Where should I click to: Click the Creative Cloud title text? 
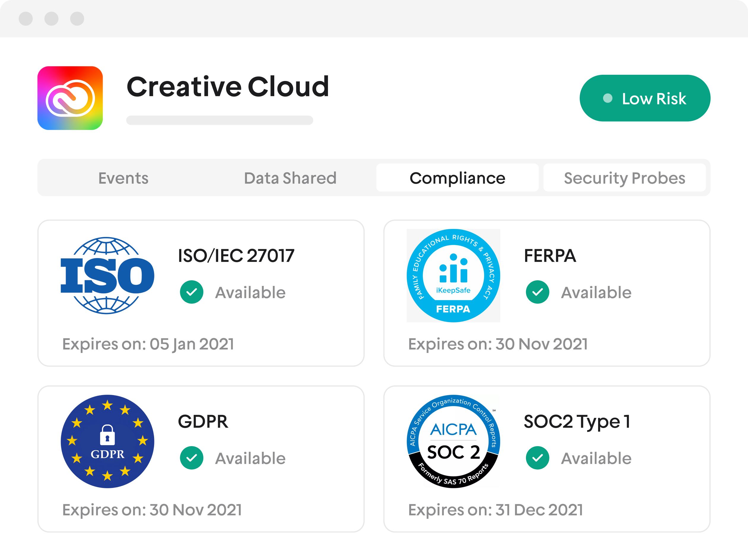[x=228, y=87]
